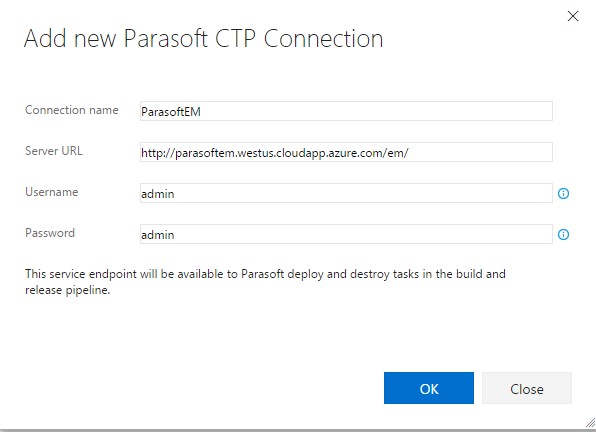
Task: Dismiss dialog with the X icon
Action: point(573,16)
